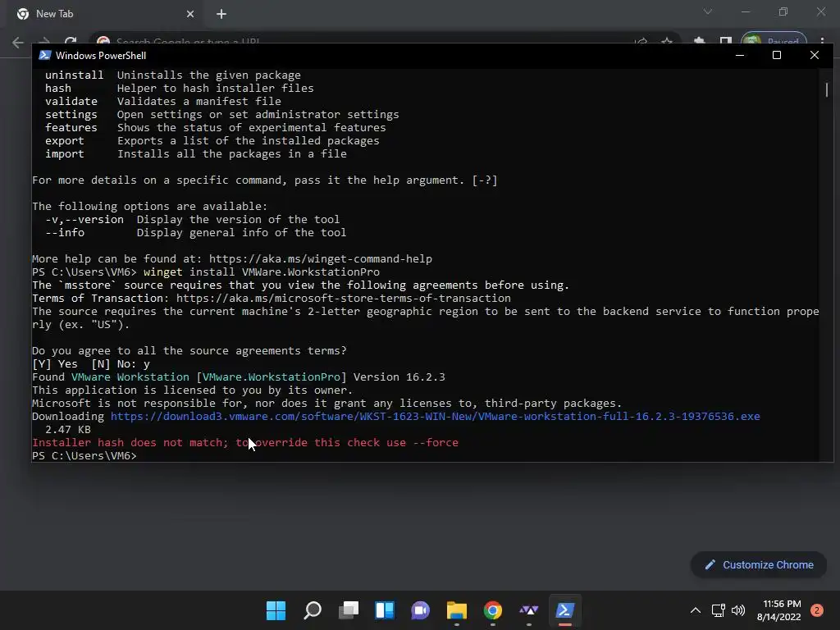Click the 'validate' command row
This screenshot has height=630, width=840.
pos(163,101)
